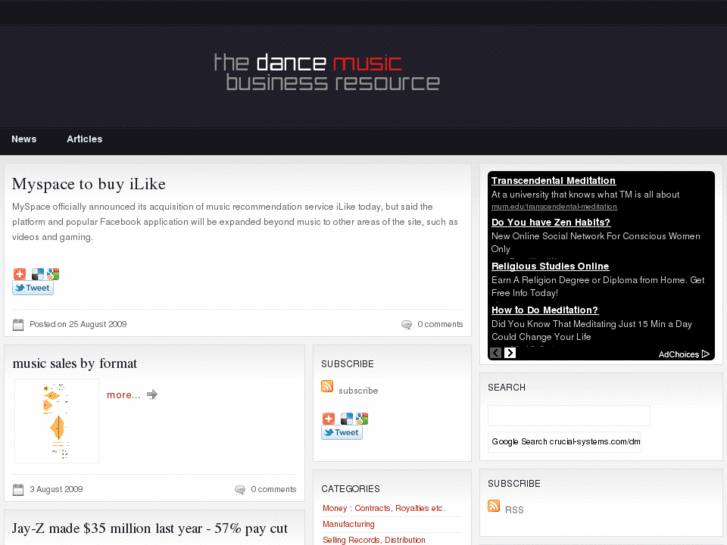Viewport: 727px width, 545px height.
Task: Click the comment bubble icon in the music sales post
Action: pyautogui.click(x=240, y=490)
